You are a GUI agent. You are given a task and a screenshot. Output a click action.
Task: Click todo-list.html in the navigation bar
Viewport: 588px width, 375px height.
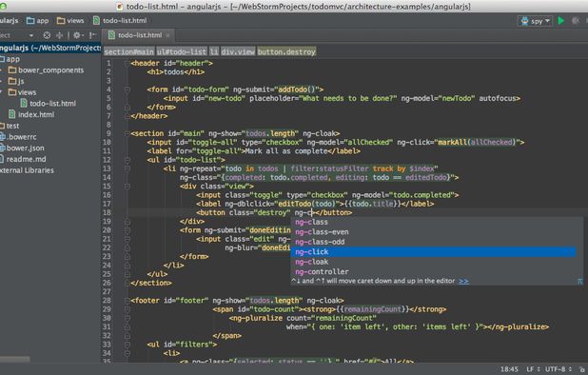coord(120,21)
